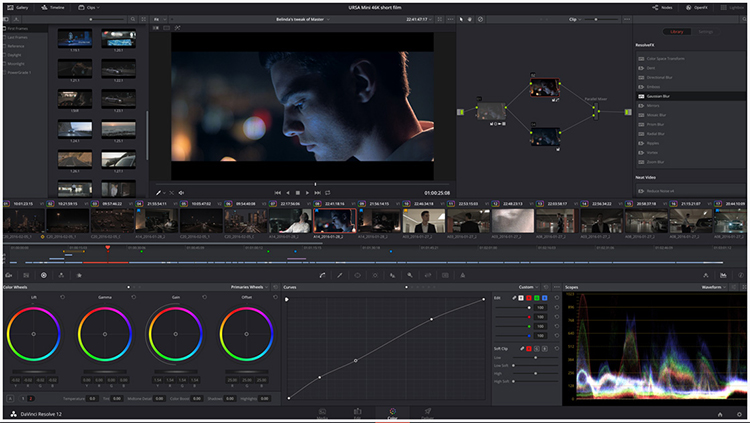Open the curves panel options menu
750x423 pixels.
coord(556,287)
